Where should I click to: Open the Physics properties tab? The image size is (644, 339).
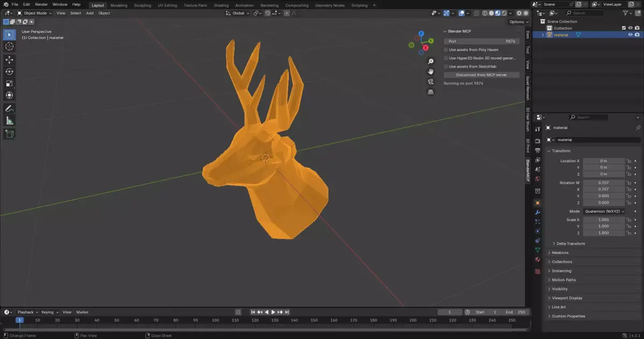[538, 231]
